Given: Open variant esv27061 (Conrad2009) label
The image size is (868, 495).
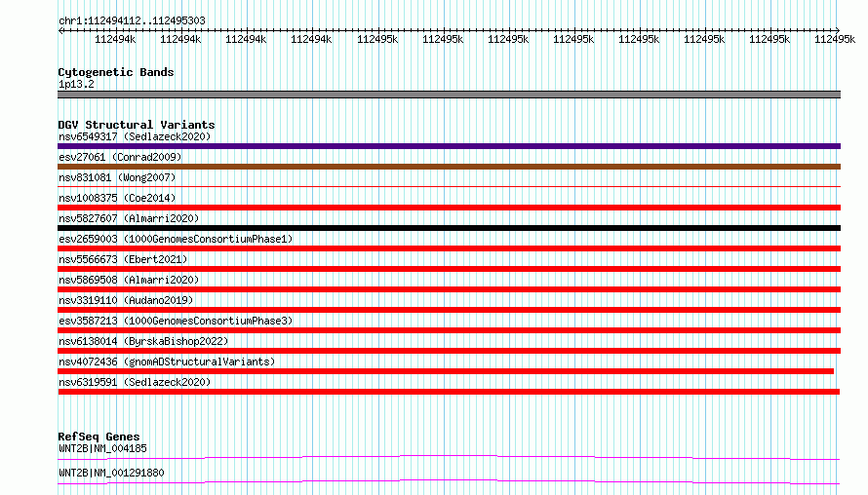Looking at the screenshot, I should [120, 157].
